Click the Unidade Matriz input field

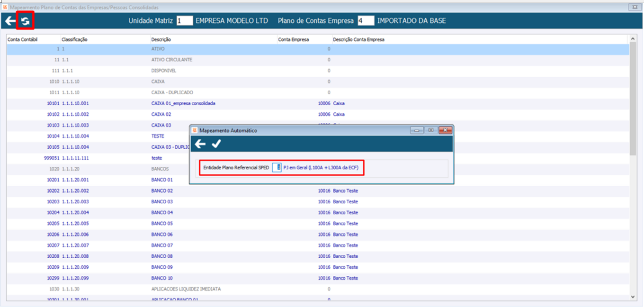point(185,21)
